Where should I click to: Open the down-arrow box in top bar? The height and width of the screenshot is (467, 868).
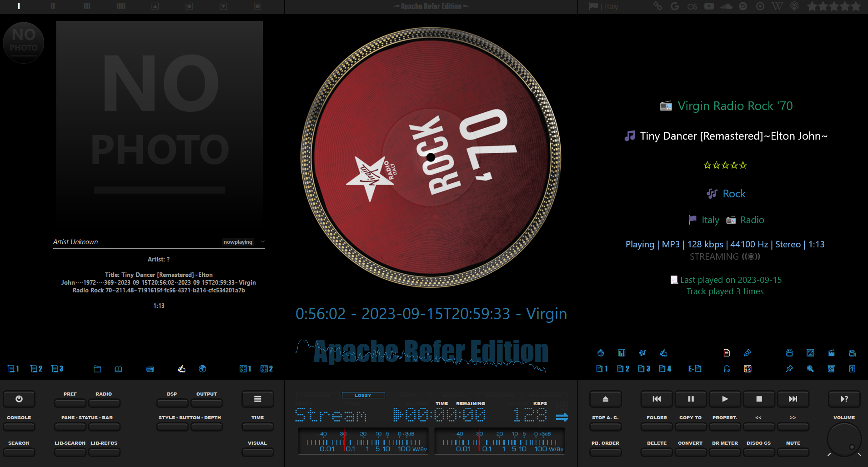pyautogui.click(x=223, y=6)
